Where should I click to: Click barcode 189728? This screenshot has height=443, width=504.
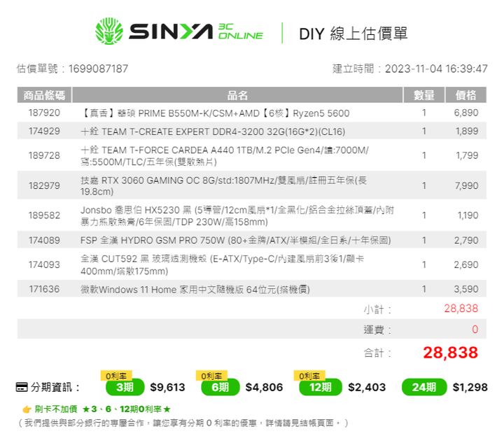click(x=44, y=155)
